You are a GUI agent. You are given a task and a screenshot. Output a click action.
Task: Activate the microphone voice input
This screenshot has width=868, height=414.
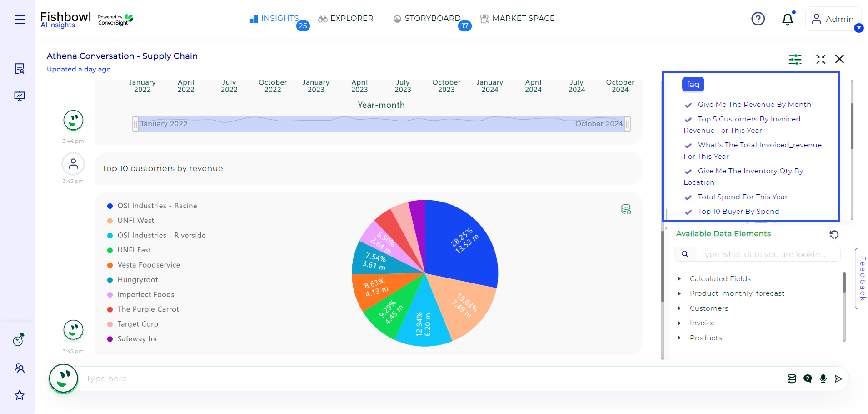point(823,379)
